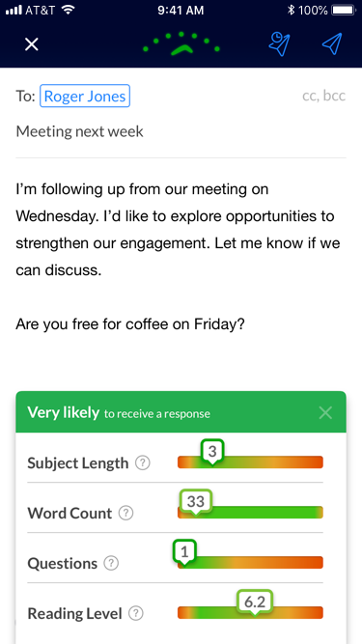Tap the Questions score bar

(x=250, y=562)
